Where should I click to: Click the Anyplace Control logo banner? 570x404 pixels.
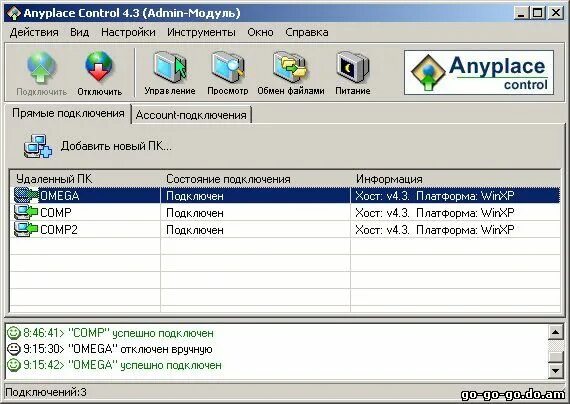[479, 73]
